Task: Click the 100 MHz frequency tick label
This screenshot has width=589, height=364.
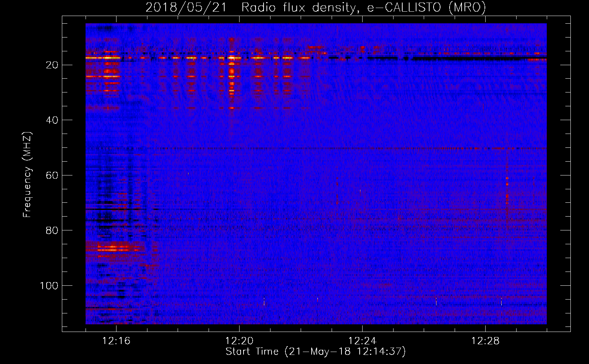Action: 49,286
